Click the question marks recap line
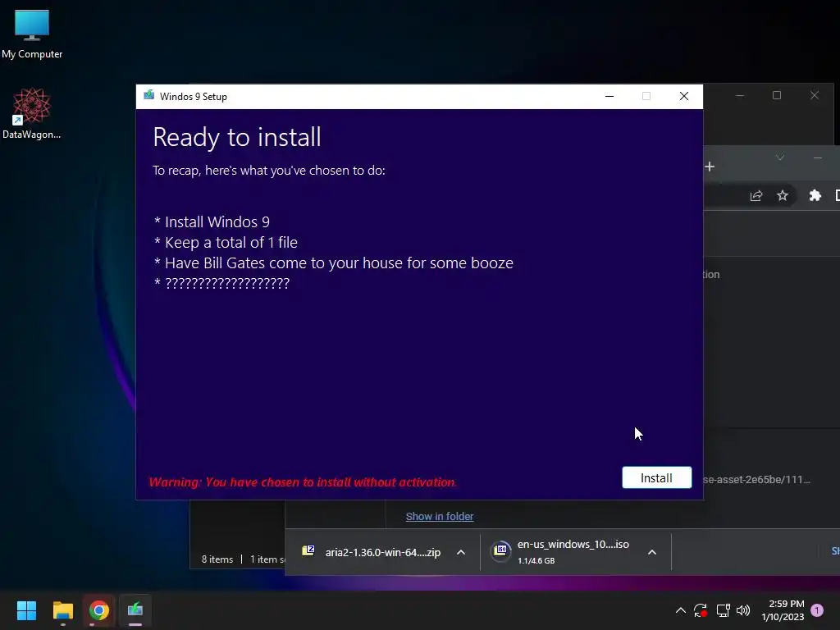The width and height of the screenshot is (840, 630). coord(221,283)
